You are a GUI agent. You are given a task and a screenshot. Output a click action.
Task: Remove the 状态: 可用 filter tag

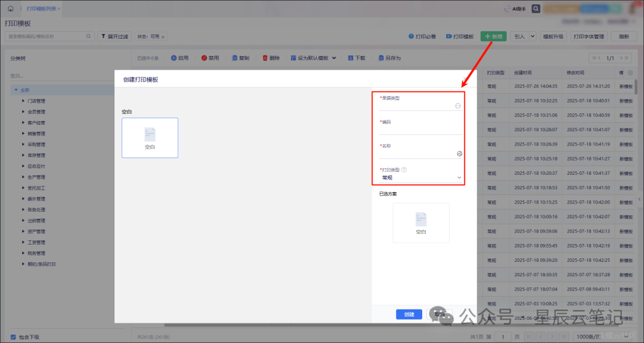pos(163,36)
